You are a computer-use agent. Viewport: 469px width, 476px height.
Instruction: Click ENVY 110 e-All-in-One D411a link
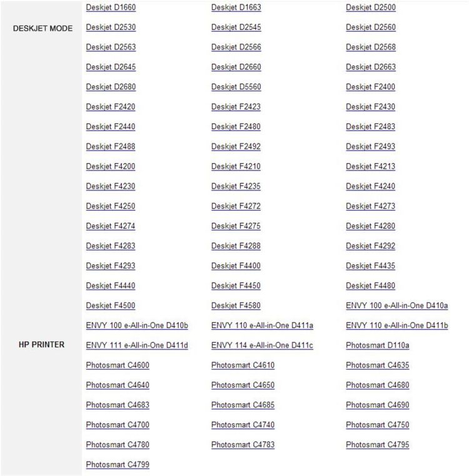pyautogui.click(x=262, y=325)
